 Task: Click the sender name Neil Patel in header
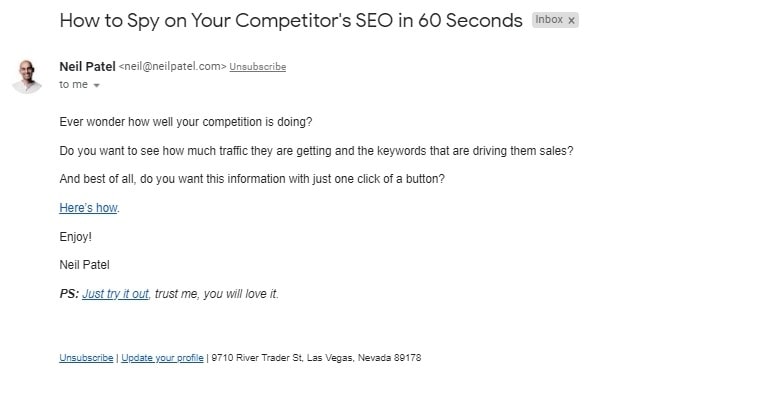pyautogui.click(x=87, y=66)
